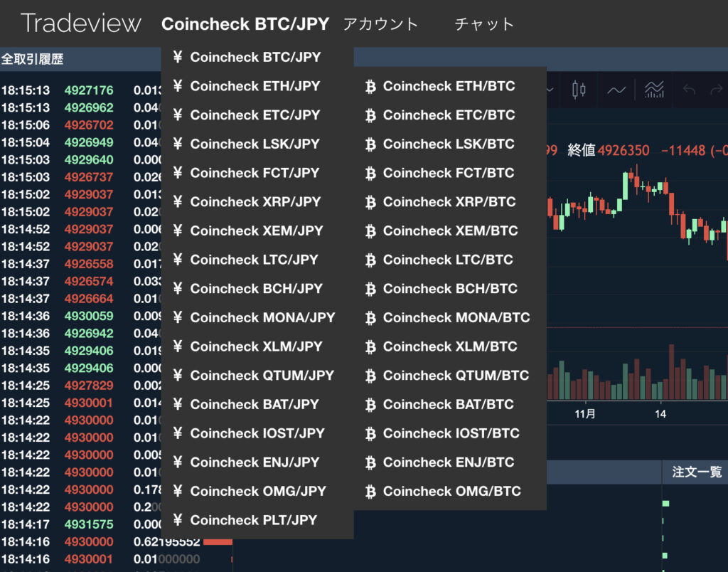Viewport: 728px width, 572px height.
Task: Select Coincheck PLT/JPY pair
Action: pyautogui.click(x=253, y=520)
